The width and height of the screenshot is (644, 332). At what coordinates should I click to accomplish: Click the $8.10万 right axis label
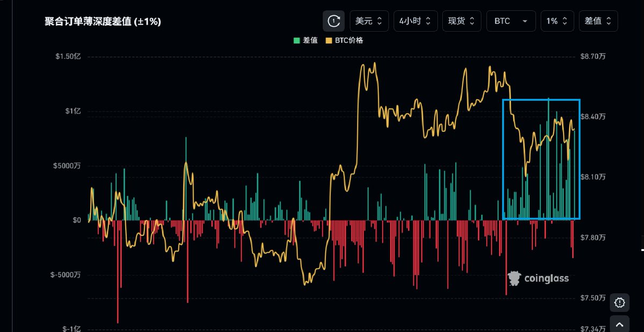pyautogui.click(x=592, y=177)
